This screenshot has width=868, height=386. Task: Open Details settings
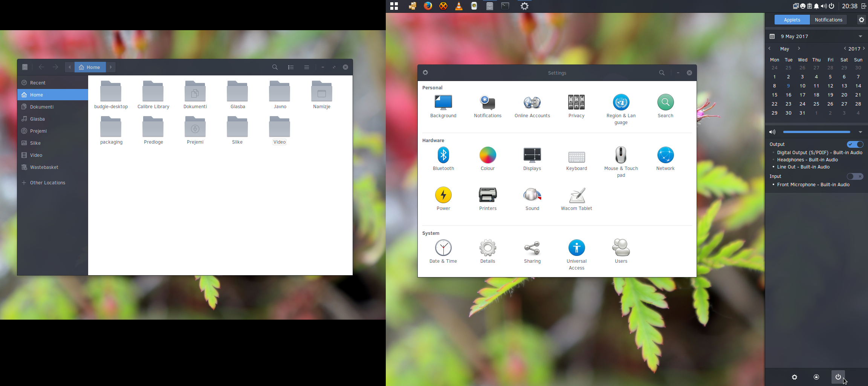tap(487, 252)
